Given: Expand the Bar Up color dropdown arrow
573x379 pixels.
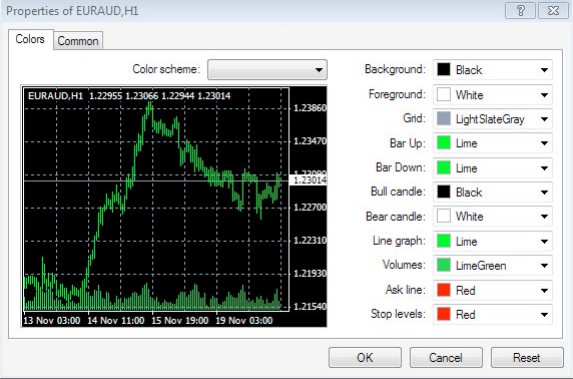Looking at the screenshot, I should pos(544,143).
